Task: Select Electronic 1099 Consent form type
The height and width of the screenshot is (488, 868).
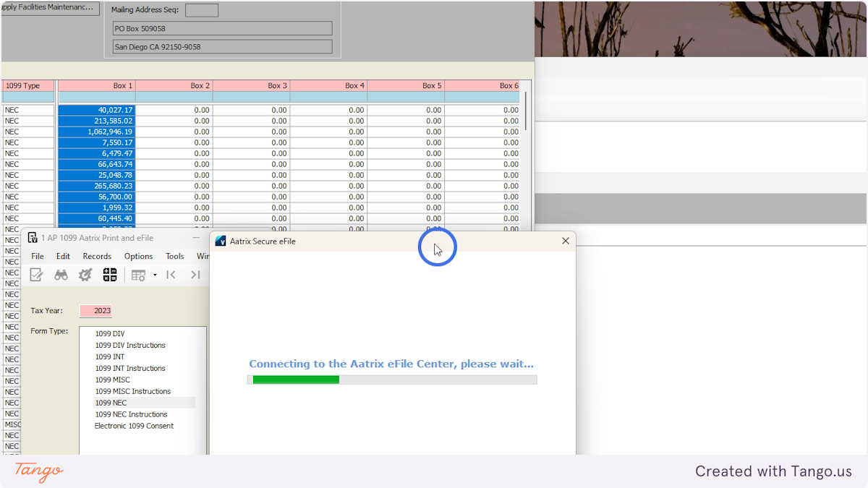Action: pyautogui.click(x=134, y=426)
